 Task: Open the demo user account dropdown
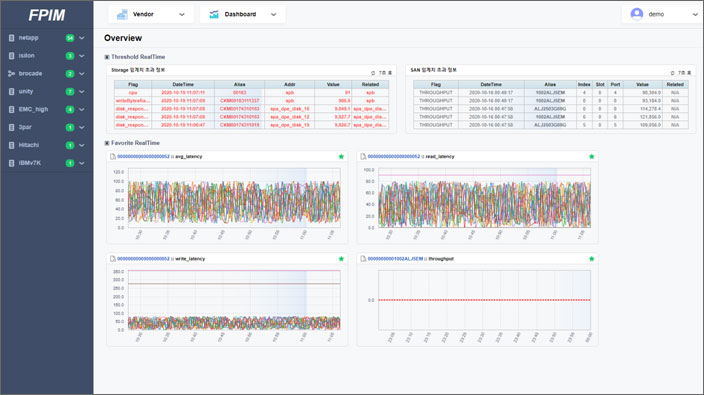pyautogui.click(x=663, y=14)
